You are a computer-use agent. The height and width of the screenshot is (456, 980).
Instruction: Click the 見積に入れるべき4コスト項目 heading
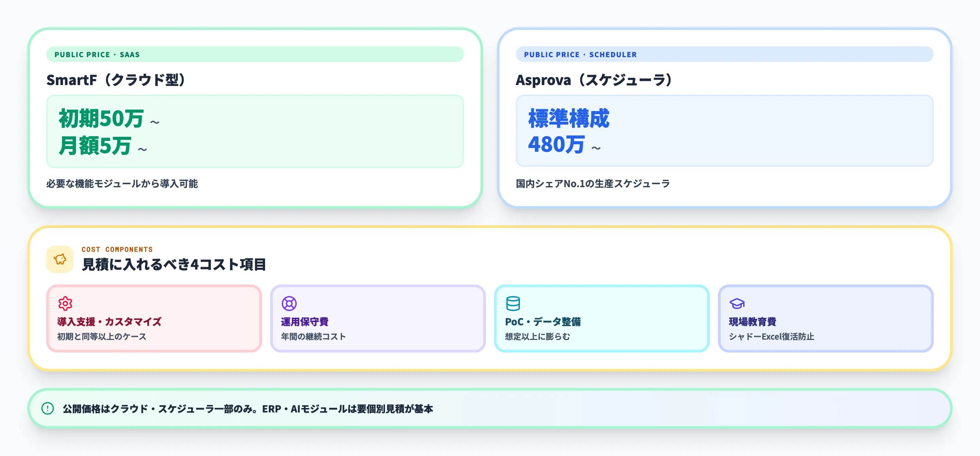click(x=174, y=264)
